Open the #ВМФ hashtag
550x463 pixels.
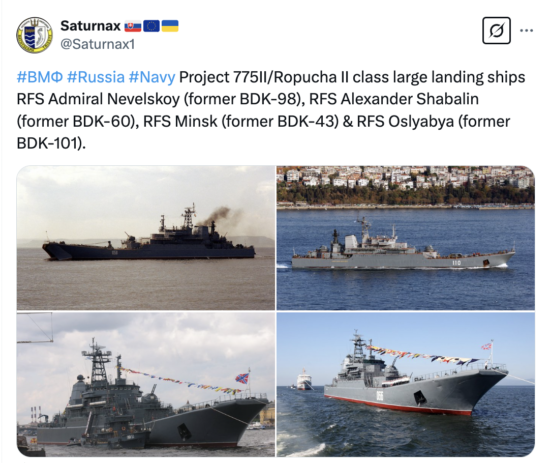click(40, 77)
